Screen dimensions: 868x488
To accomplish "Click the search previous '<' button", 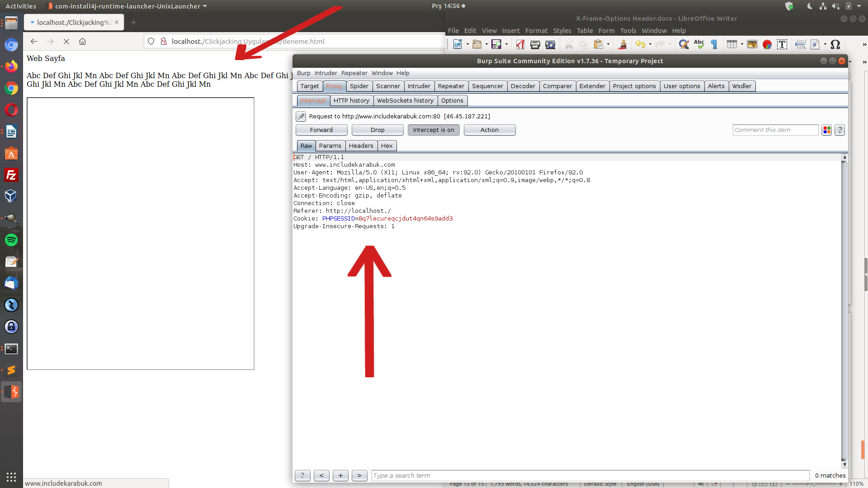I will click(x=321, y=476).
